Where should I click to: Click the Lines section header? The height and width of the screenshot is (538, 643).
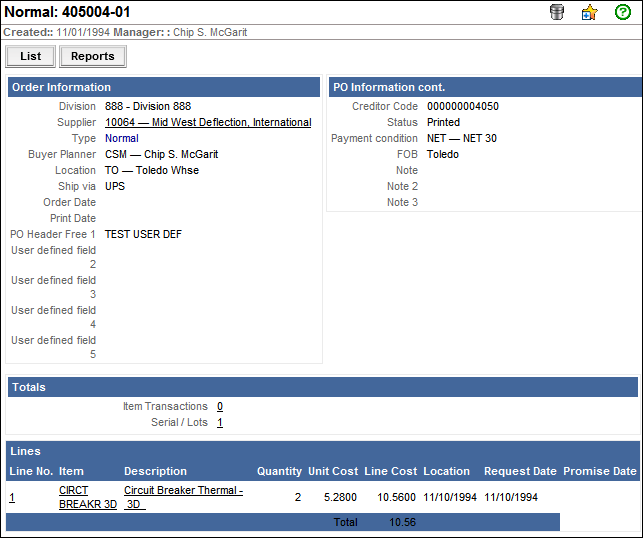[25, 451]
